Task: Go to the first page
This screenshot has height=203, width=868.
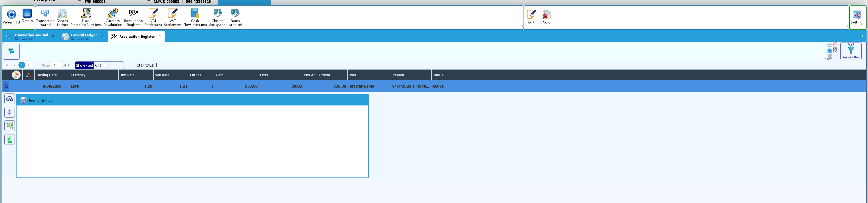Action: click(x=7, y=65)
